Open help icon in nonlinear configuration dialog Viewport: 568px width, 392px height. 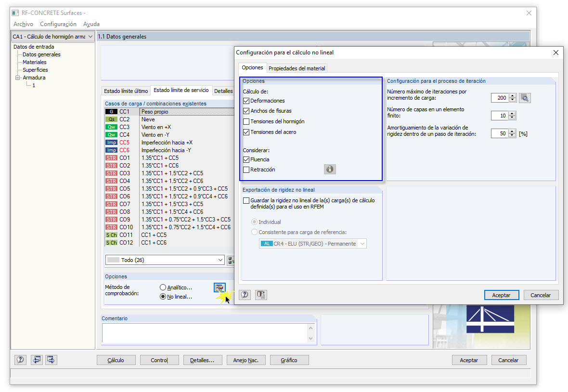point(245,295)
